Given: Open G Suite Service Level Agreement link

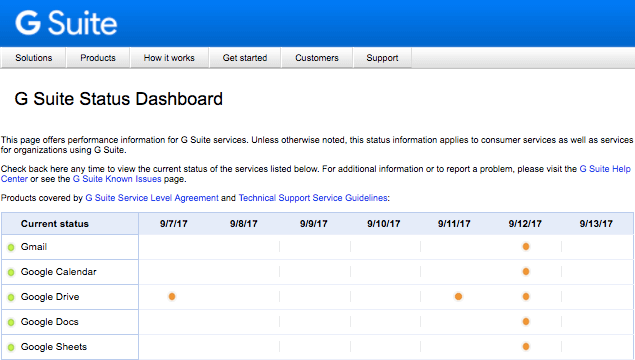Looking at the screenshot, I should coord(152,198).
